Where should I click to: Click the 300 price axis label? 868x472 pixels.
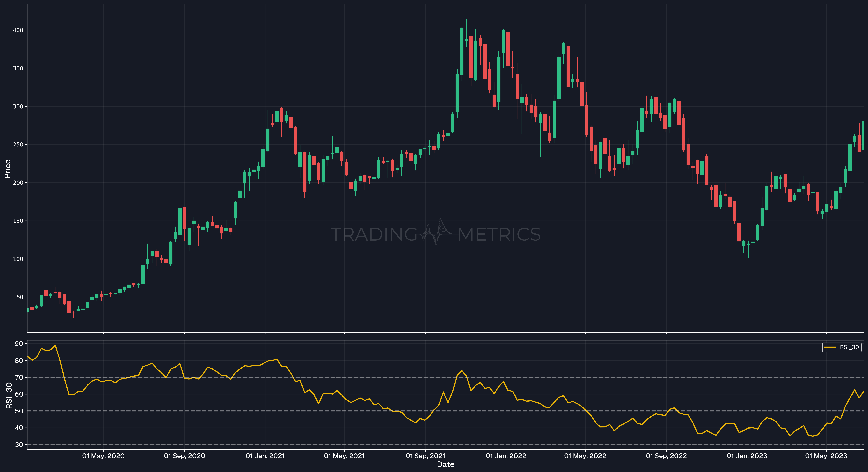(x=18, y=107)
